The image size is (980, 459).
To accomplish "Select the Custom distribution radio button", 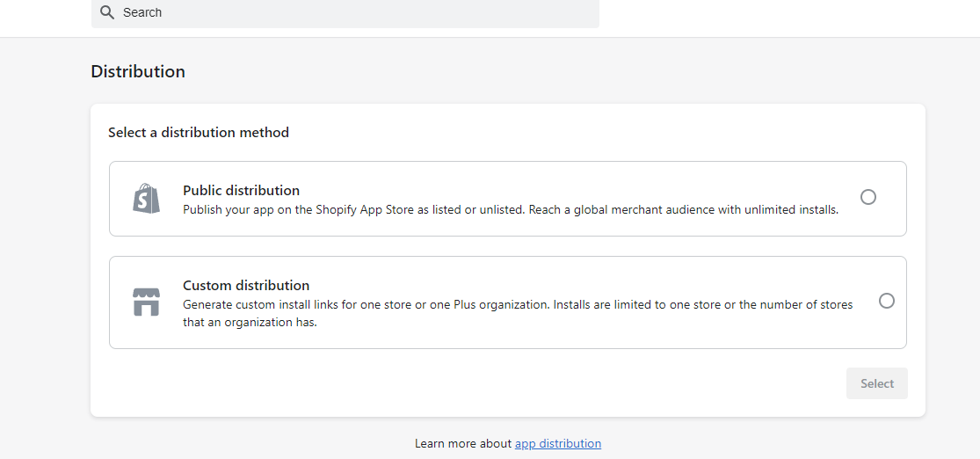I will 887,301.
